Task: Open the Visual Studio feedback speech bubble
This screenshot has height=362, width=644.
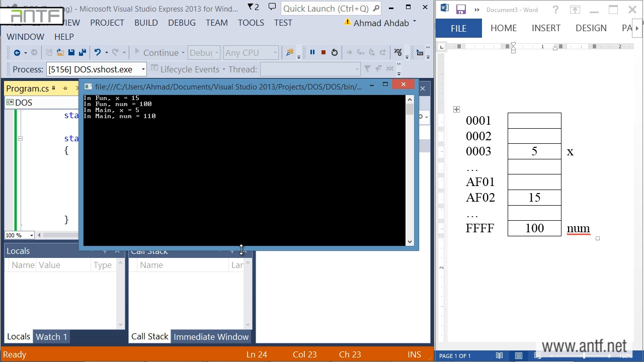Action: pos(272,7)
